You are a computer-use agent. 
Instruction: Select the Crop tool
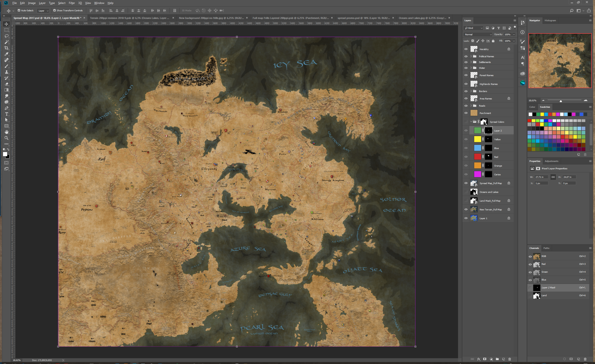coord(7,48)
